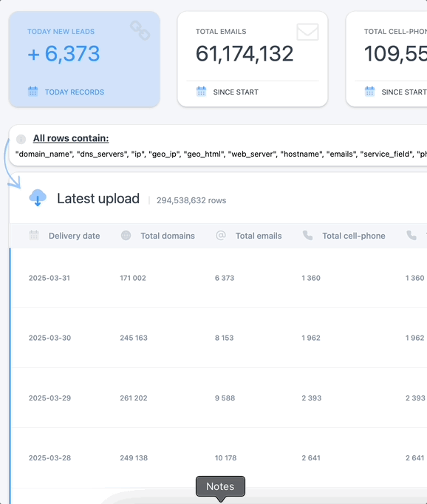Sort by Delivery date column header
The height and width of the screenshot is (504, 427).
tap(74, 236)
